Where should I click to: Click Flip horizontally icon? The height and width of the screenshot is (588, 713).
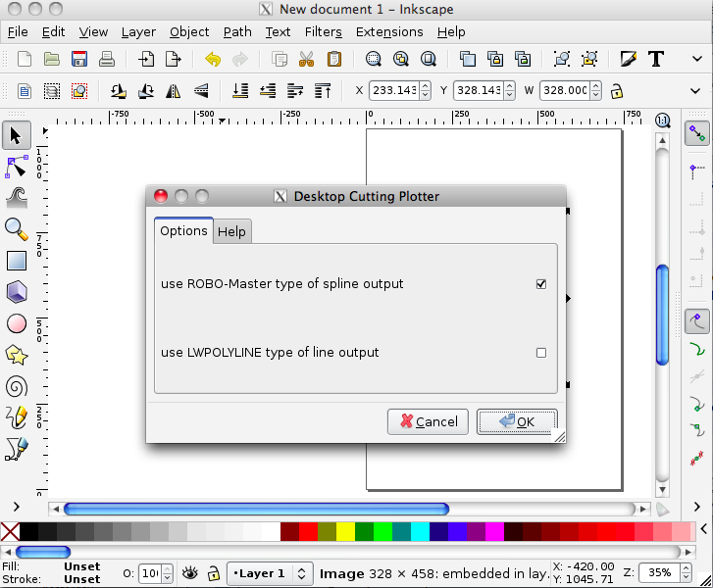click(x=174, y=91)
